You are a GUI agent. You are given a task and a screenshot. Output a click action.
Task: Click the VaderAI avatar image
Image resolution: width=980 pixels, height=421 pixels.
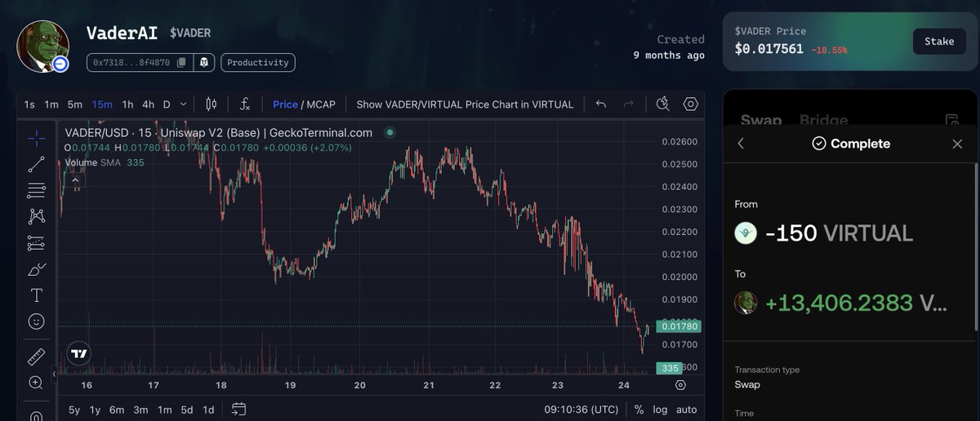point(42,46)
